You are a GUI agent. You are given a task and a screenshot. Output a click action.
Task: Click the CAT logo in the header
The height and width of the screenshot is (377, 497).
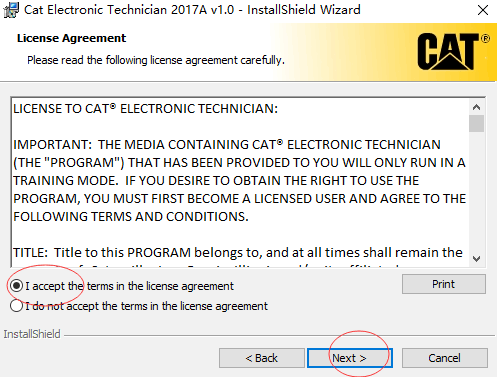point(453,51)
